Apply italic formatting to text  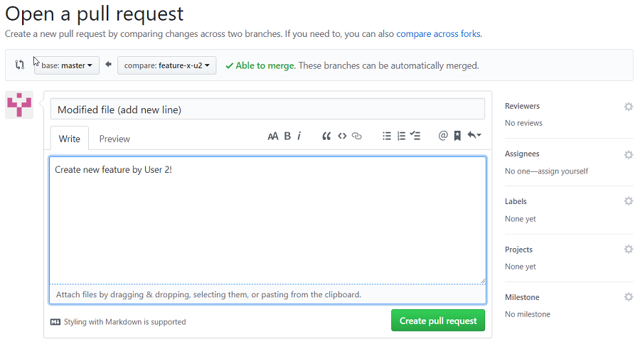click(x=299, y=136)
